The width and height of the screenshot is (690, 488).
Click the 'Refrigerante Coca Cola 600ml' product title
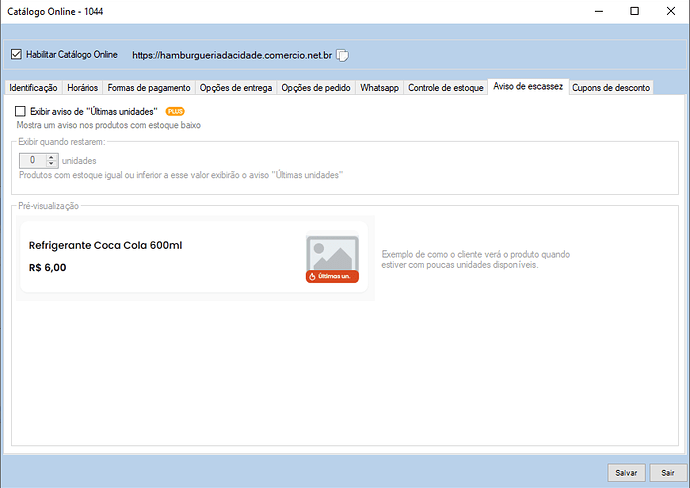[105, 245]
